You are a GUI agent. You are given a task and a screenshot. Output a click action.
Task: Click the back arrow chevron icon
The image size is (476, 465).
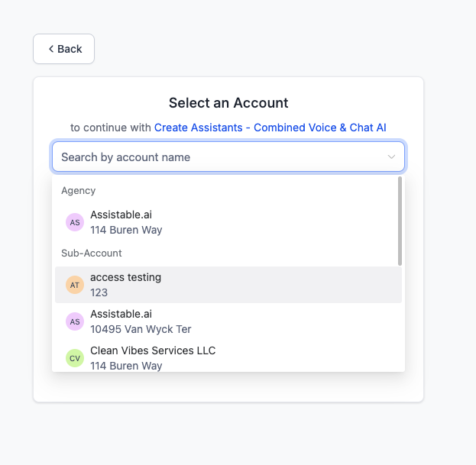(51, 49)
